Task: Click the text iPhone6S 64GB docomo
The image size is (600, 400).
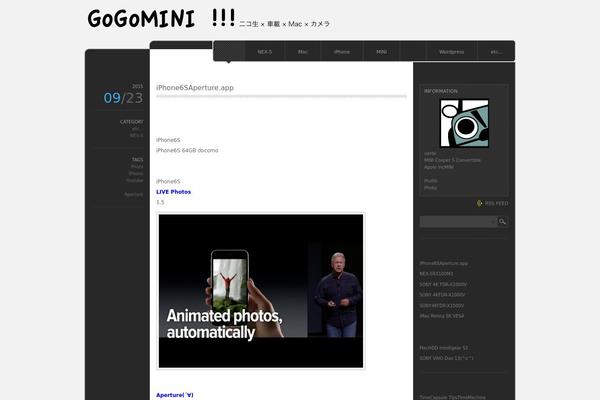Action: (x=187, y=150)
